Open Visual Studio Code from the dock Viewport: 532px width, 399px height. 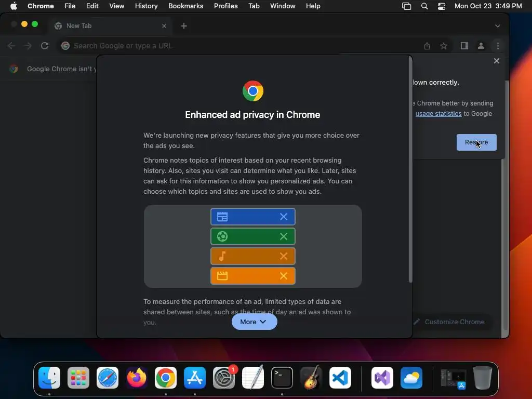point(340,378)
